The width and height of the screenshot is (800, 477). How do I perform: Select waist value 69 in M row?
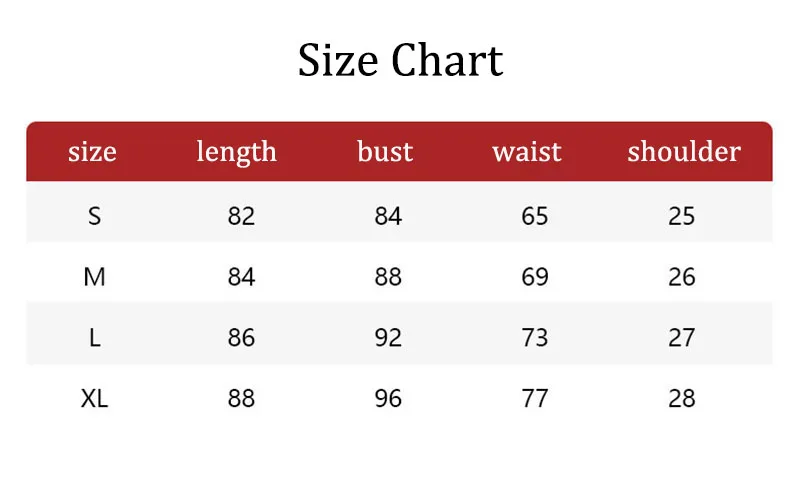pos(535,277)
